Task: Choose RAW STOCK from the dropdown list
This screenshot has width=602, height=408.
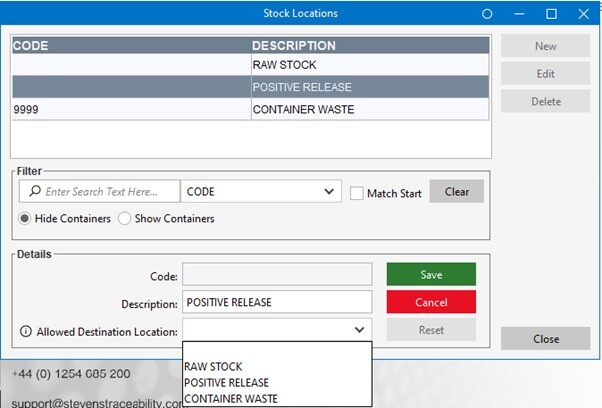Action: [213, 367]
